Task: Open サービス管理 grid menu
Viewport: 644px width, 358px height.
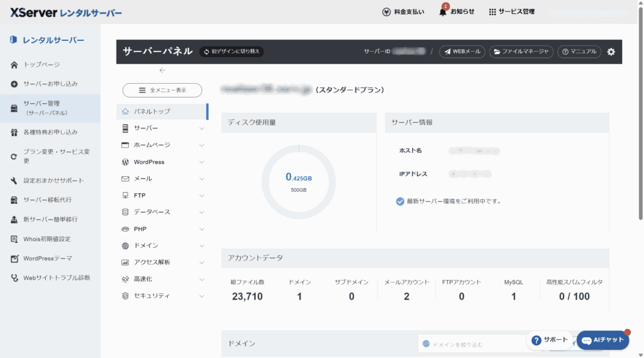Action: coord(492,12)
